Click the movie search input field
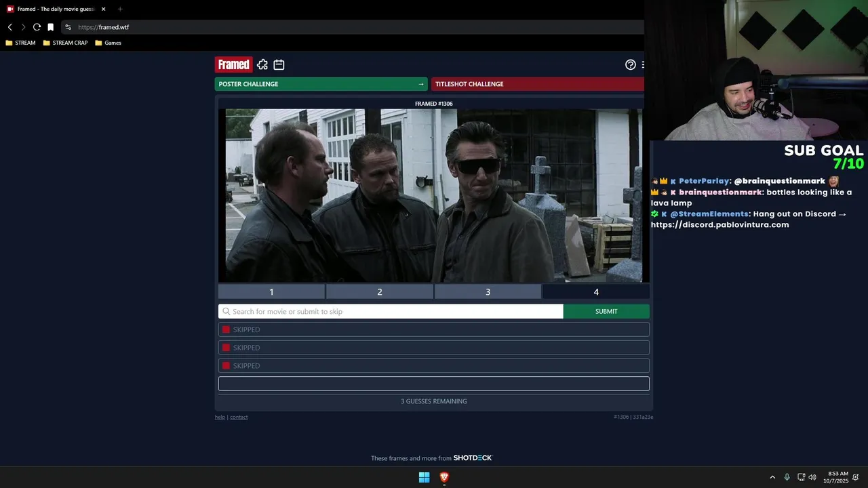The image size is (868, 488). [x=391, y=311]
